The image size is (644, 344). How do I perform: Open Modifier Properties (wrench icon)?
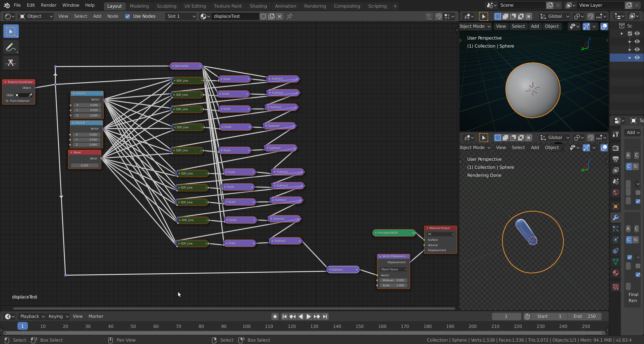pos(616,218)
